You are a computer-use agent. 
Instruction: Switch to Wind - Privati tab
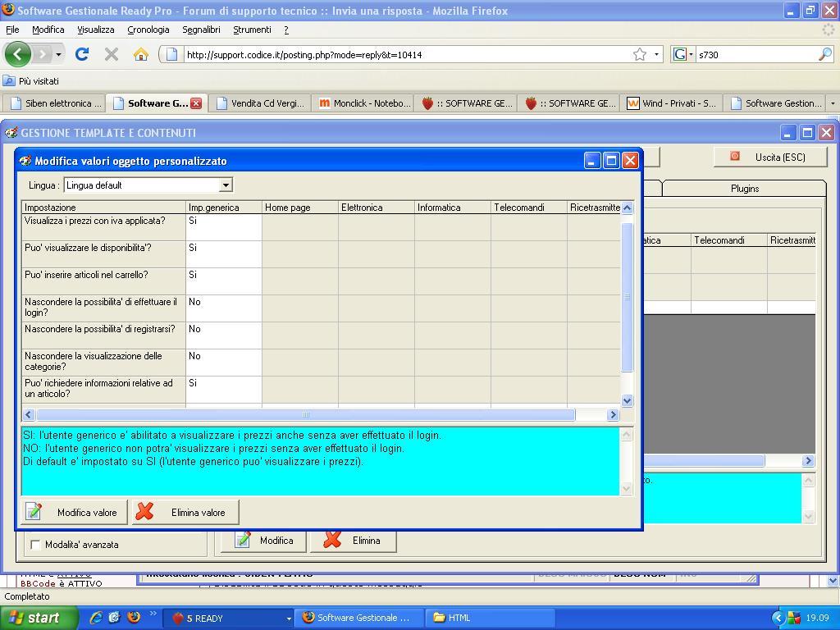673,103
